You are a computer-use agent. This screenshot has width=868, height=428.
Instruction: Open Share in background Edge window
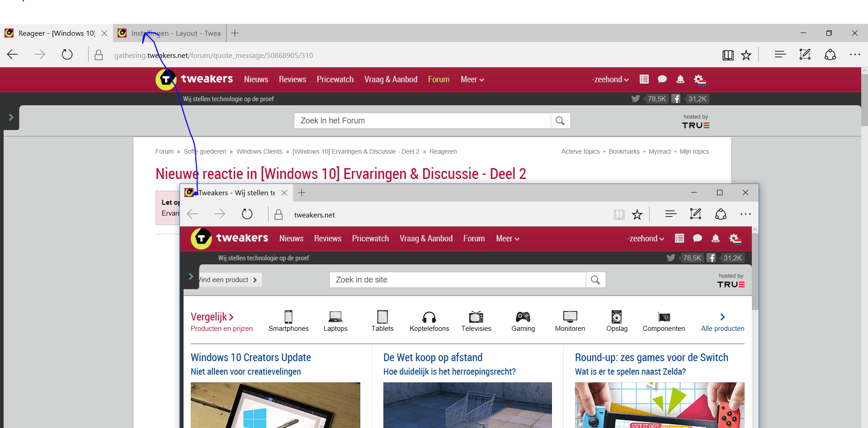point(830,55)
